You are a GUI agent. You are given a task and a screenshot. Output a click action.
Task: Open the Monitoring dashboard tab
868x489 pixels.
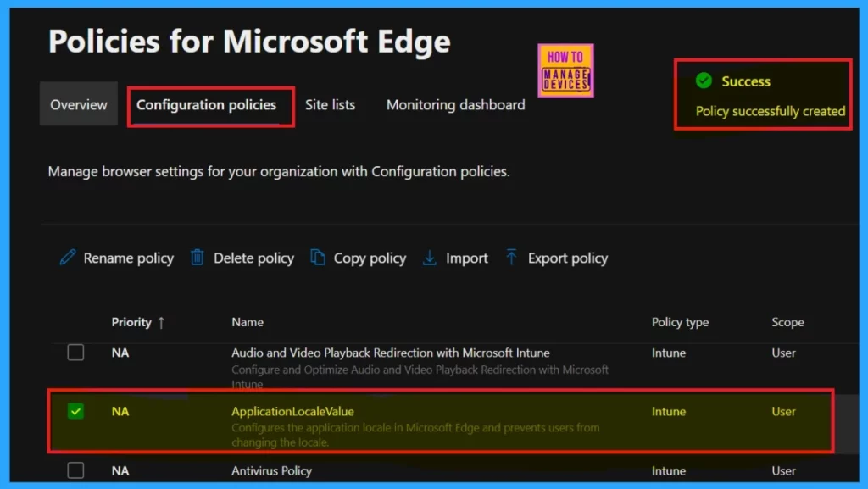click(455, 104)
